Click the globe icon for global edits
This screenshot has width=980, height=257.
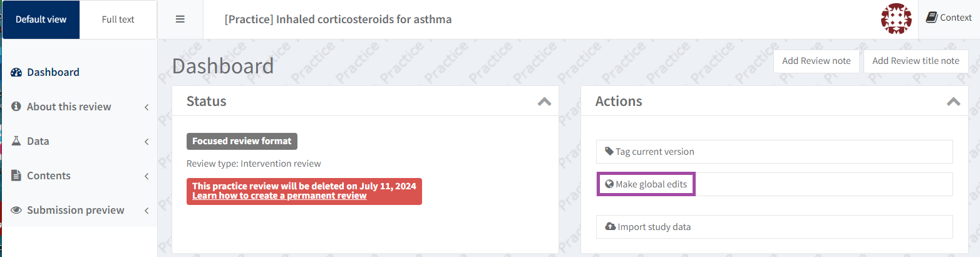609,184
